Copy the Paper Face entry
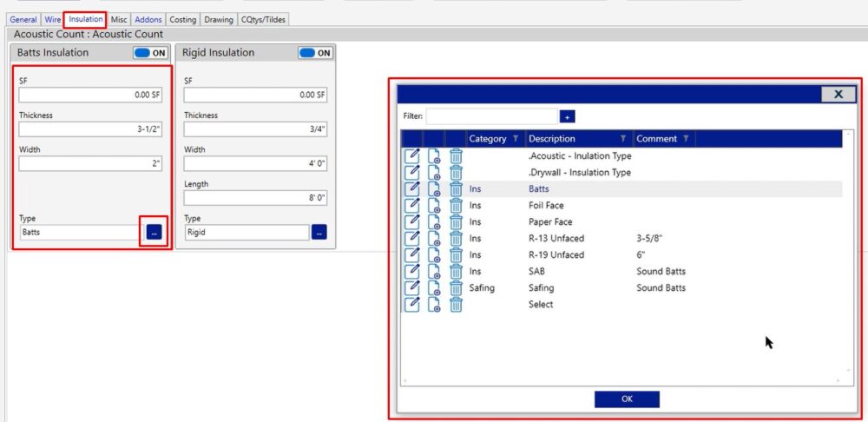 [x=434, y=222]
